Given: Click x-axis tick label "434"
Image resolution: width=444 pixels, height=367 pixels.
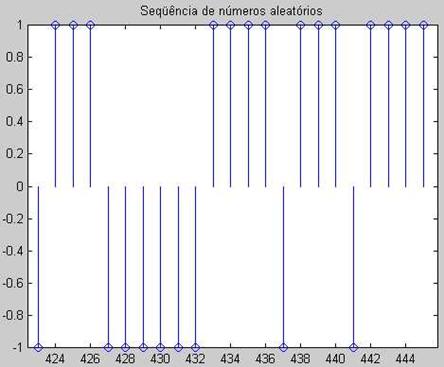Looking at the screenshot, I should [x=230, y=359].
